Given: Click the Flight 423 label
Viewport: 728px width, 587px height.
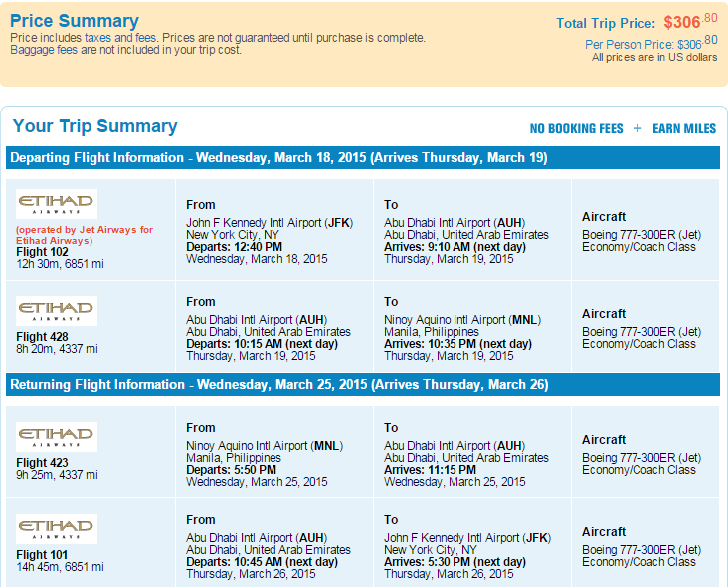Looking at the screenshot, I should click(x=42, y=463).
